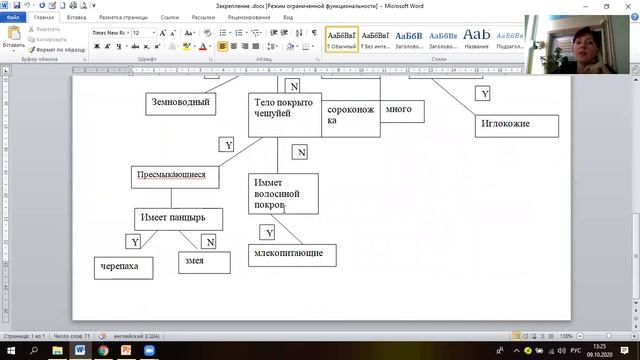
Task: Clear formatting with the eraser icon
Action: (x=207, y=33)
